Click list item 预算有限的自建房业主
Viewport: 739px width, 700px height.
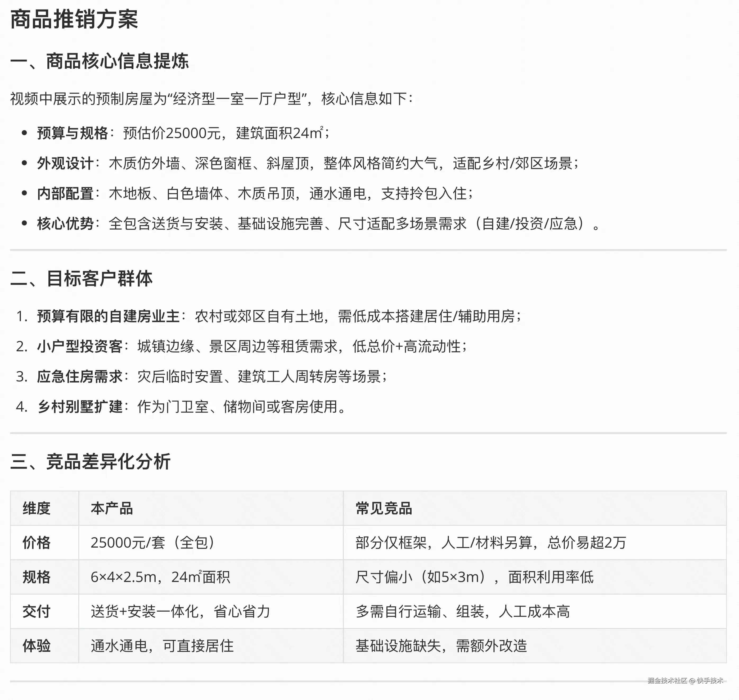pyautogui.click(x=108, y=316)
